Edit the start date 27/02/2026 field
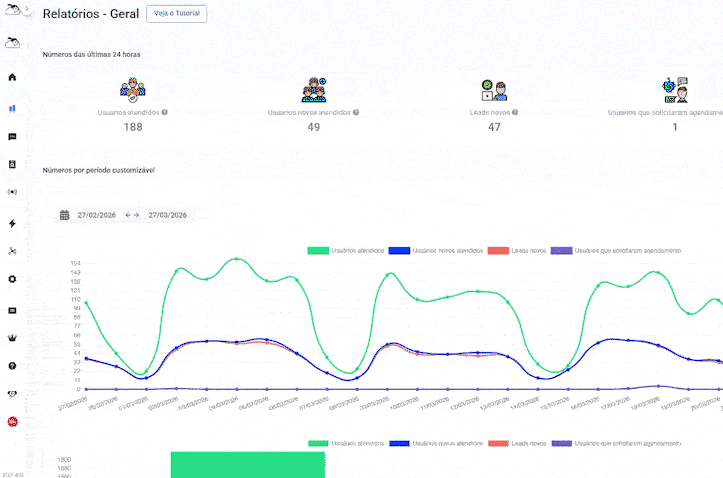This screenshot has width=723, height=478. 96,215
